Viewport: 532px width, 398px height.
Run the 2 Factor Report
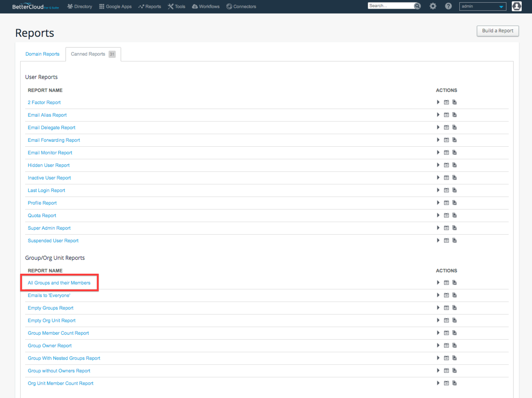click(x=438, y=102)
